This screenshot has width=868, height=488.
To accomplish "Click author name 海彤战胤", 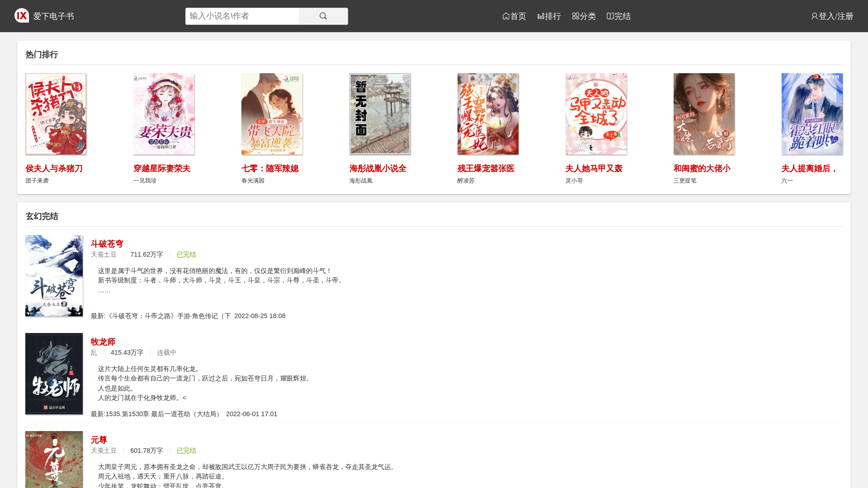I will [361, 181].
